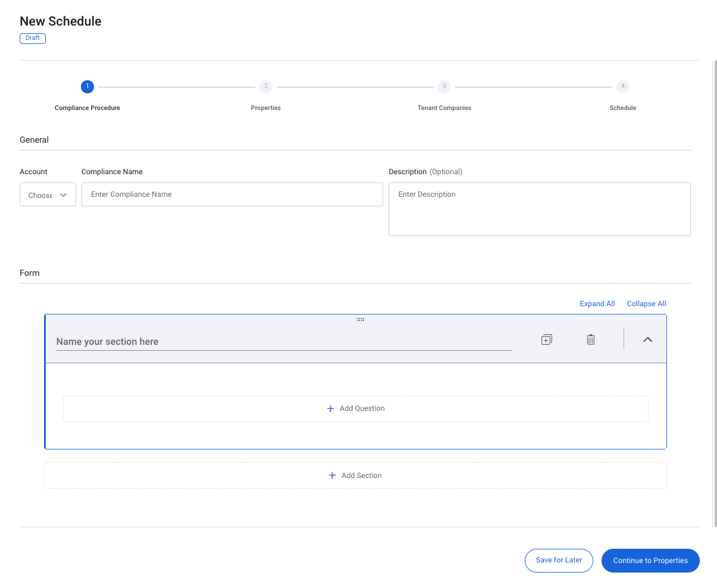Screen dimensions: 717x588
Task: Go to step 2 Properties circle
Action: (x=266, y=87)
